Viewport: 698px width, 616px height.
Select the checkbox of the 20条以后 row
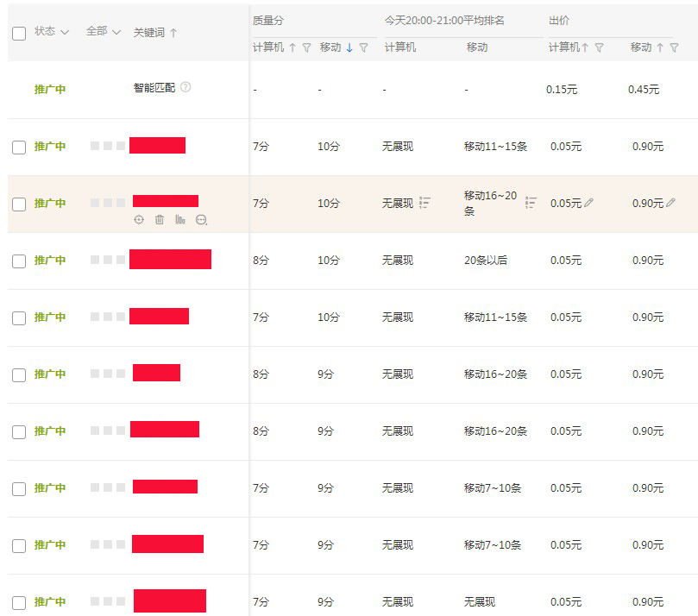(19, 261)
